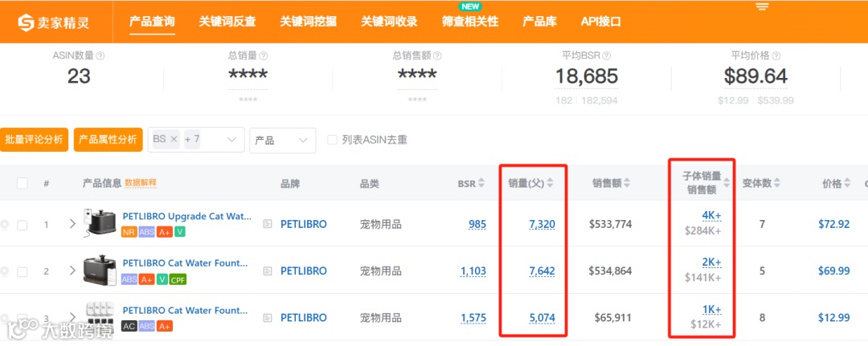Open parent sales value 5,074
The width and height of the screenshot is (868, 346).
(x=542, y=318)
